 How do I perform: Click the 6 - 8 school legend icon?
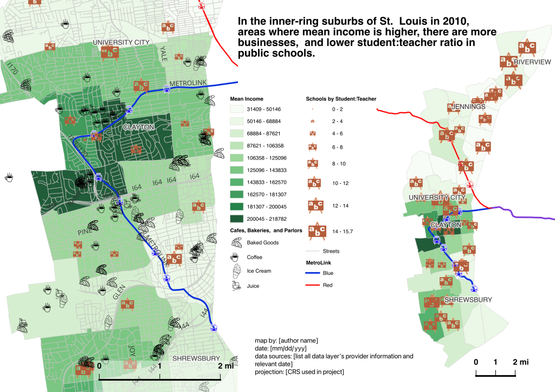313,146
